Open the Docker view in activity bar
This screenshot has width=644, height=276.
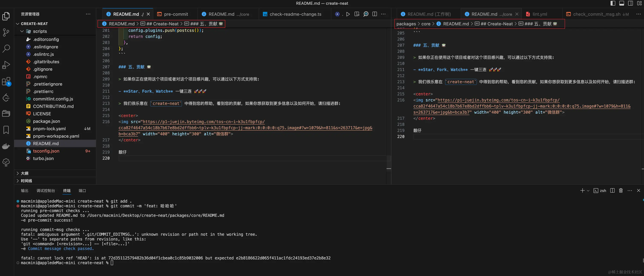tap(6, 146)
